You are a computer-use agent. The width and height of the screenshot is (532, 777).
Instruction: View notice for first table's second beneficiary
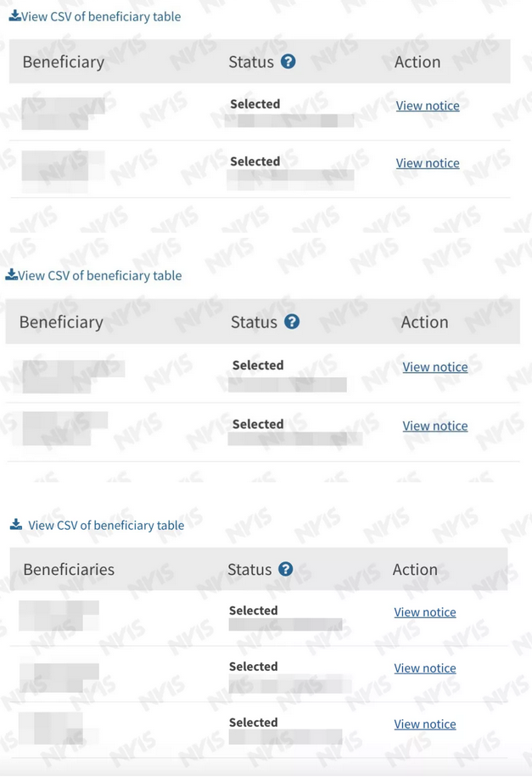point(428,163)
